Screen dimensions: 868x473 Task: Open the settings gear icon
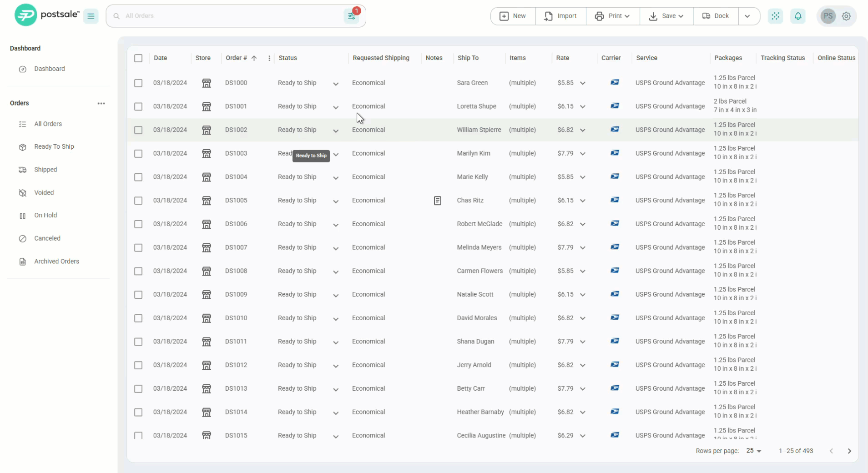846,16
